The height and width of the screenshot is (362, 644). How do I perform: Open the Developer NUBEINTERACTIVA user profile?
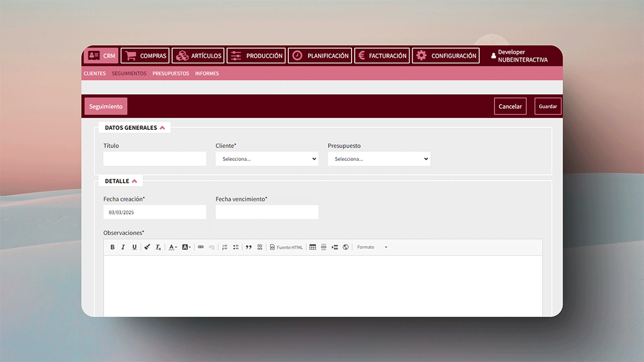click(519, 56)
